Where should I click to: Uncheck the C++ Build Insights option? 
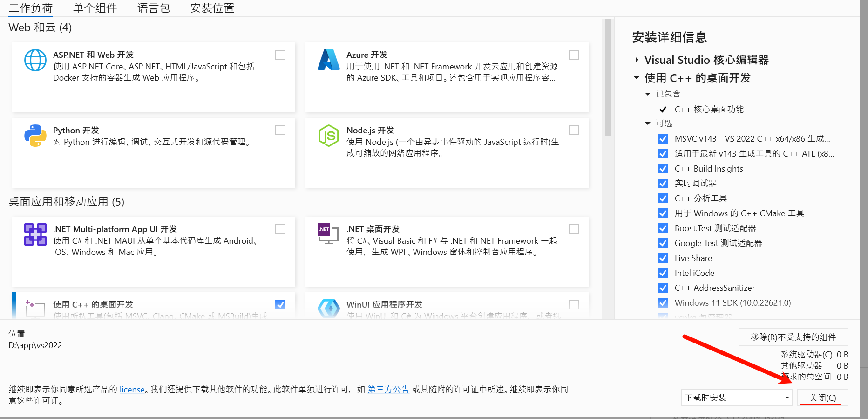coord(663,169)
